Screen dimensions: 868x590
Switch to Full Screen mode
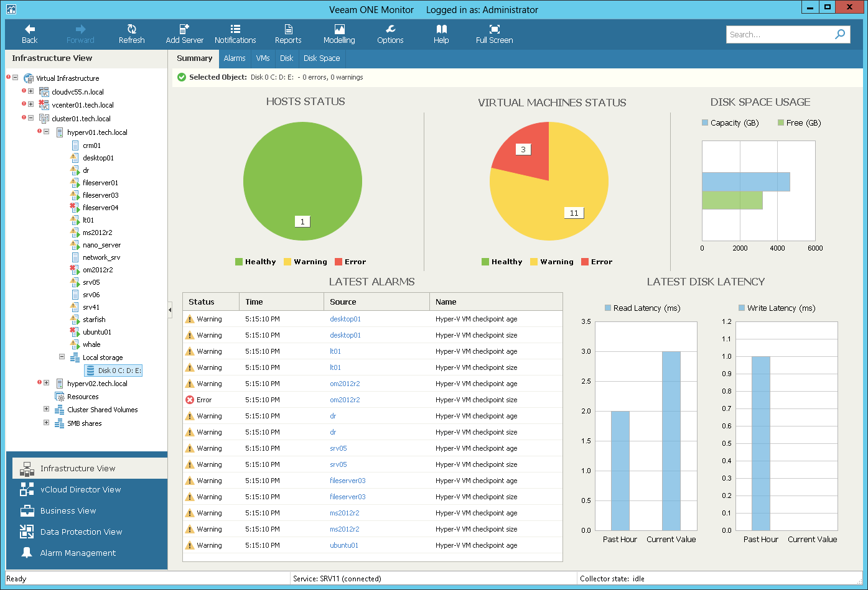[x=494, y=34]
